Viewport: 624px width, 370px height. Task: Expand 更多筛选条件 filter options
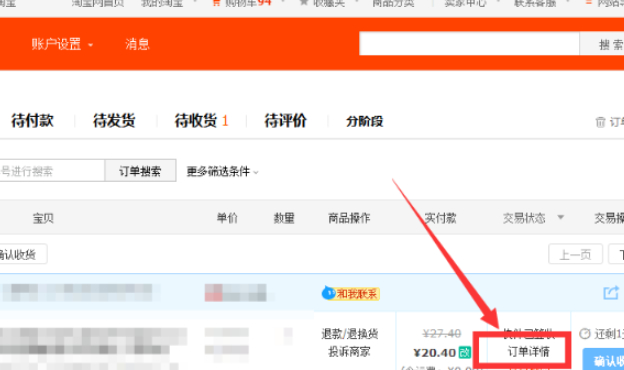point(222,171)
